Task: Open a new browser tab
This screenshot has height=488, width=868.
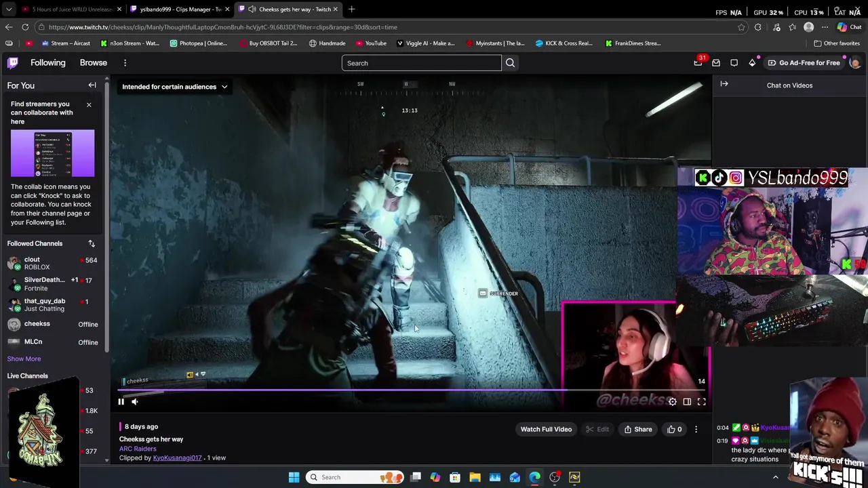Action: coord(351,9)
